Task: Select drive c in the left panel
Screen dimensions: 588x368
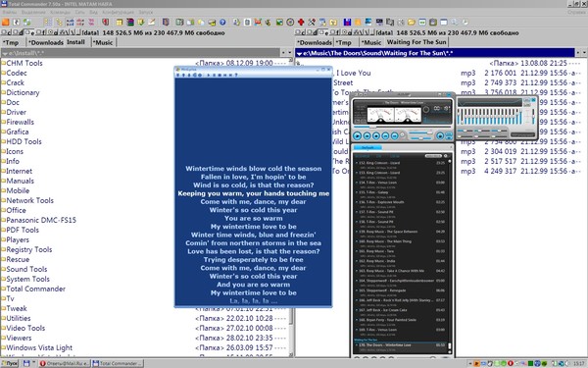Action: click(7, 33)
